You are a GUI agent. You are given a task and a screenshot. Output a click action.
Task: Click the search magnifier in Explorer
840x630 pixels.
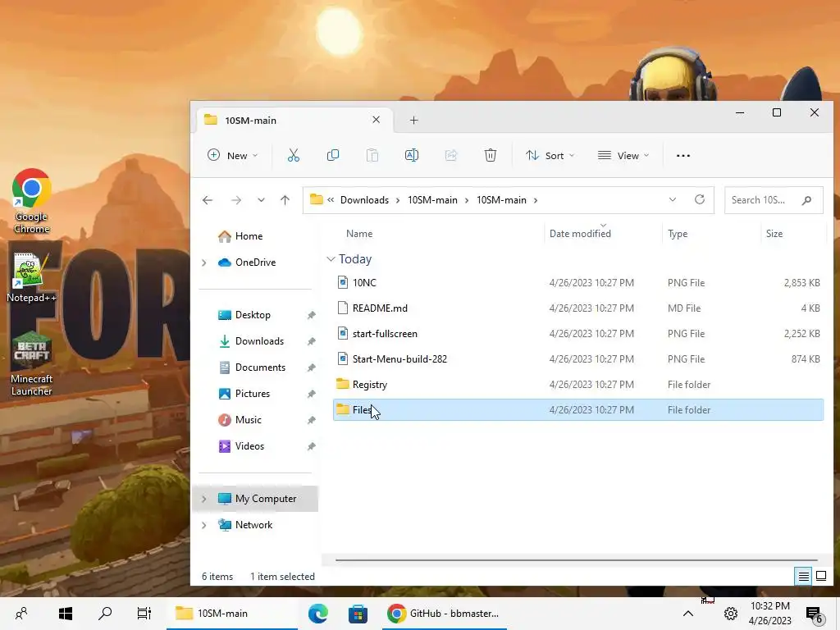[807, 200]
